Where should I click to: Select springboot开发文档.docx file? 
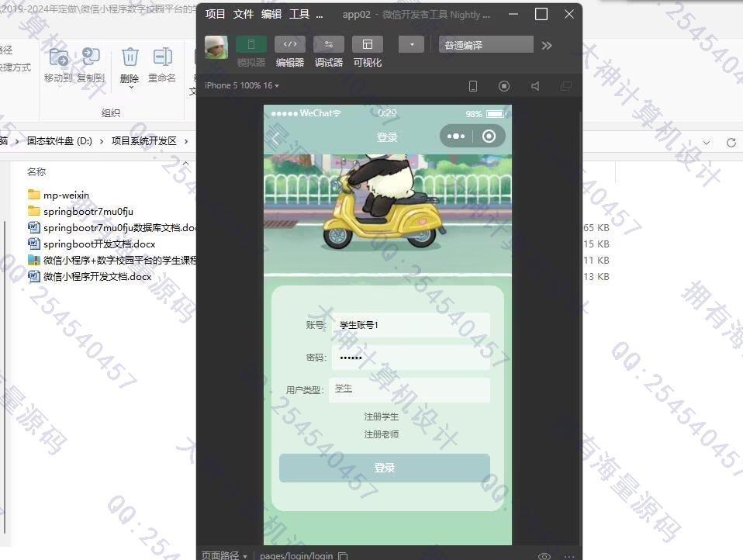(x=92, y=244)
